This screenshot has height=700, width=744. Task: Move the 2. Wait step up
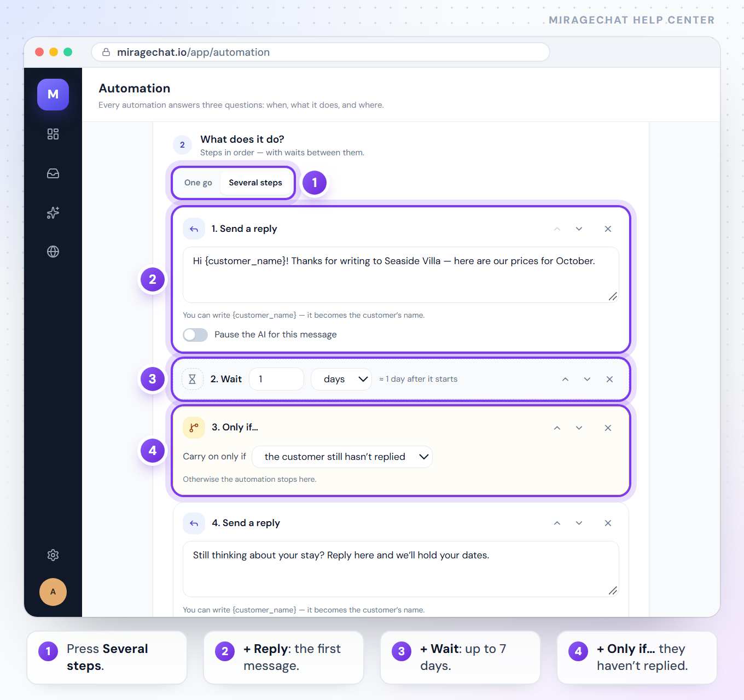[x=565, y=379]
